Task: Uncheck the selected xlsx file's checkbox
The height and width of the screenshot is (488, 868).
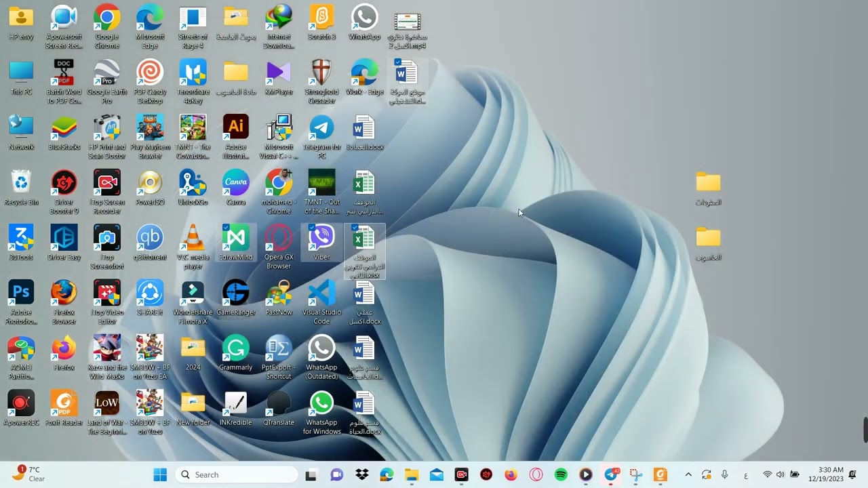Action: [x=355, y=228]
